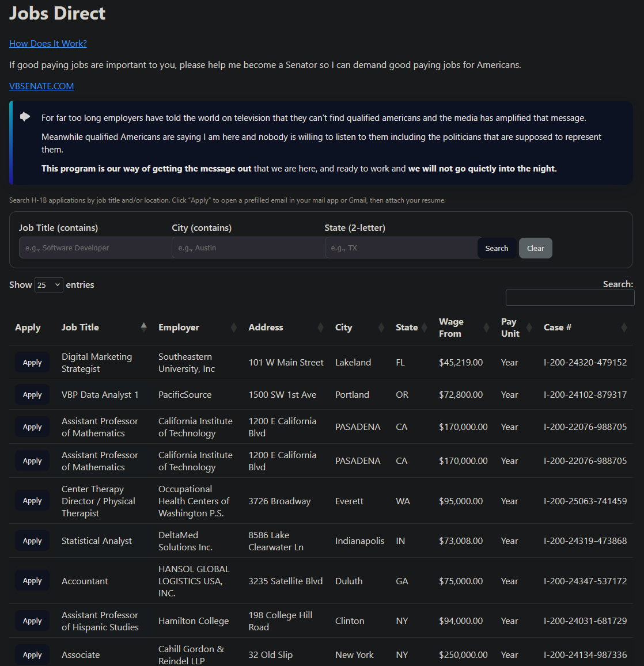This screenshot has height=666, width=644.
Task: Click the dark Search button
Action: click(x=497, y=248)
